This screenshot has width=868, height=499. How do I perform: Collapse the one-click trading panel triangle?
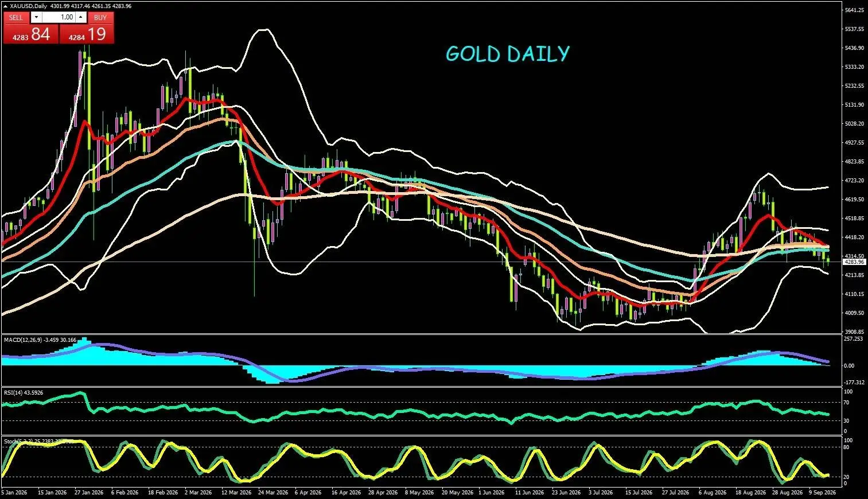coord(6,6)
